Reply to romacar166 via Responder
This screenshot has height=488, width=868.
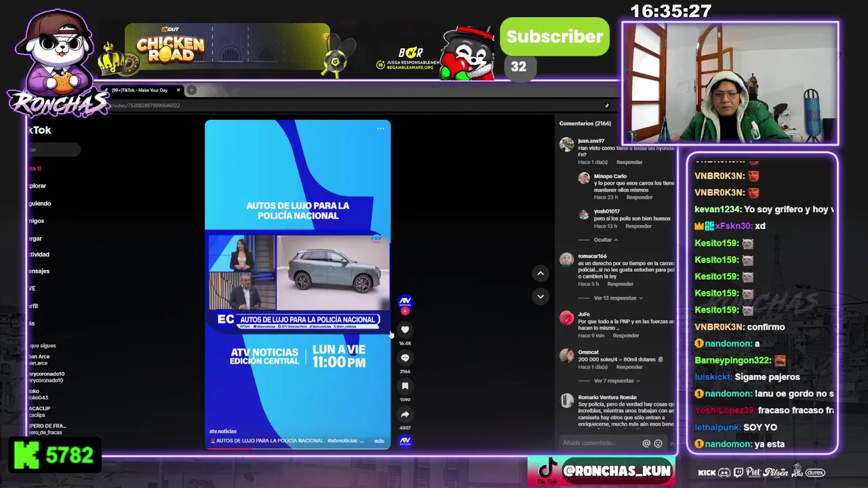point(620,284)
